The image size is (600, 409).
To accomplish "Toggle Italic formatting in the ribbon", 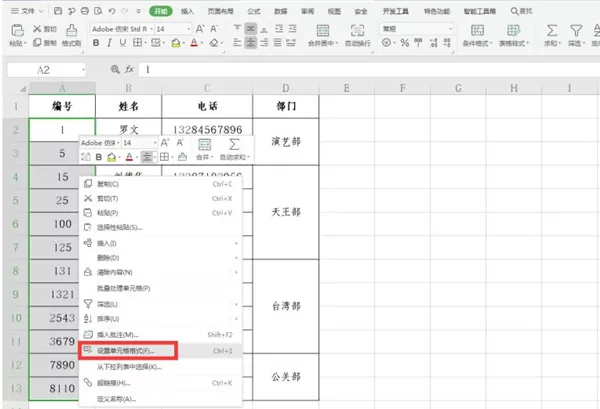I will click(109, 43).
